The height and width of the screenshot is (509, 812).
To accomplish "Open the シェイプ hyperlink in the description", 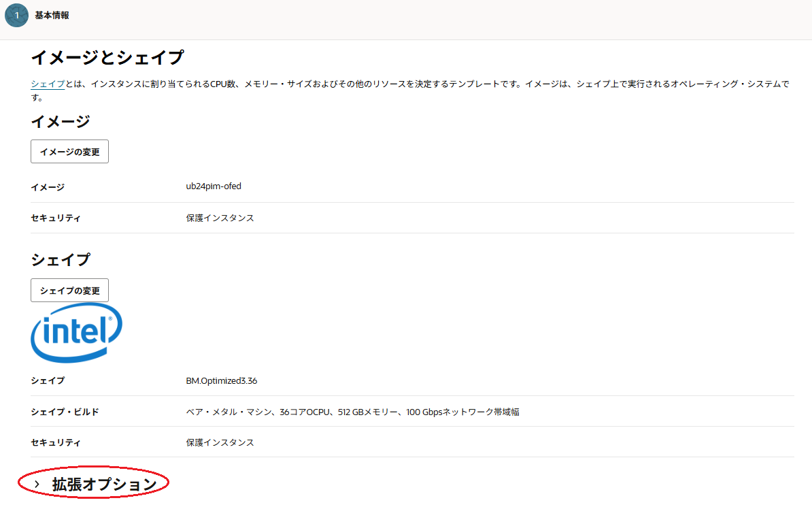I will (46, 84).
